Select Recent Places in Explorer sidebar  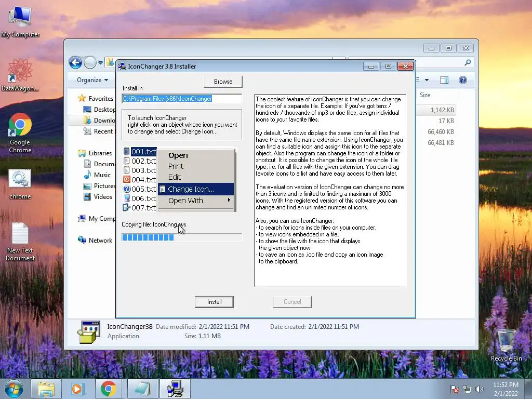tap(99, 131)
